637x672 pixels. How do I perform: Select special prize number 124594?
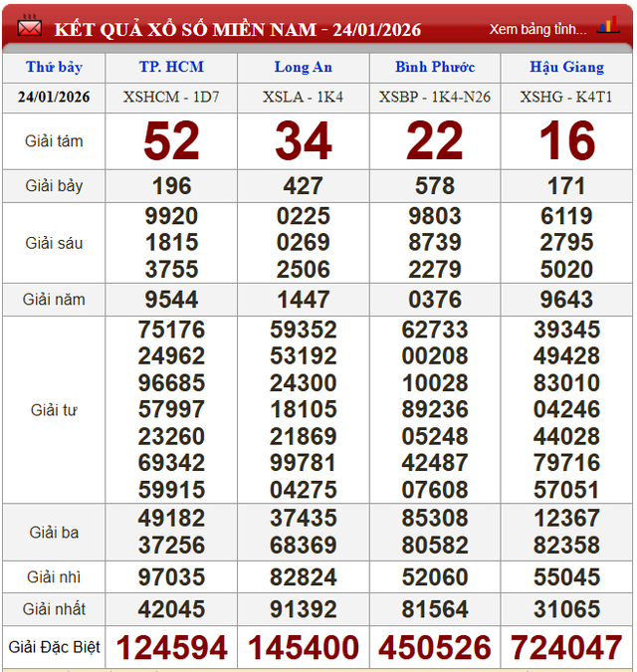click(172, 648)
